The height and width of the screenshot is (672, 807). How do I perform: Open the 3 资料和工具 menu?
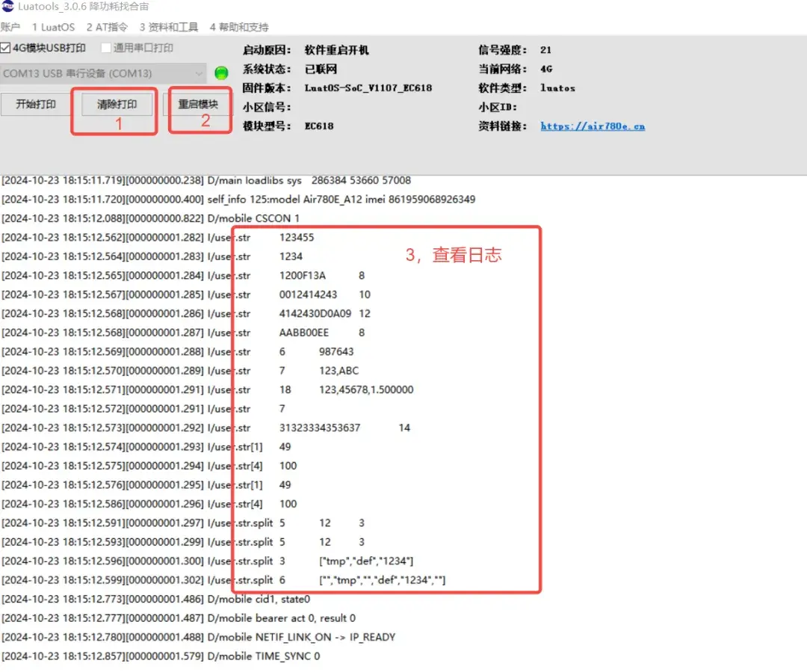169,28
